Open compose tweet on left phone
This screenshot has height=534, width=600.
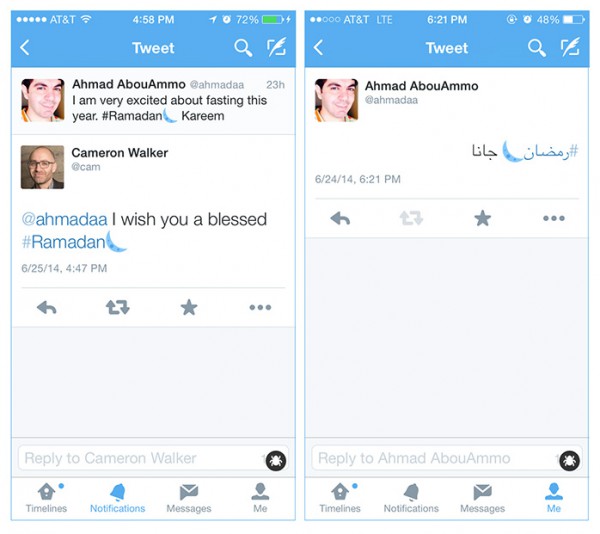(x=276, y=47)
